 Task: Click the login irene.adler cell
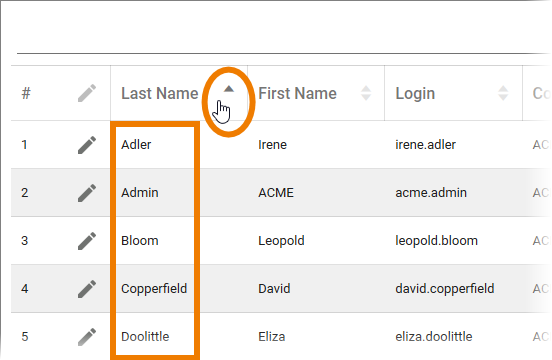(x=425, y=145)
